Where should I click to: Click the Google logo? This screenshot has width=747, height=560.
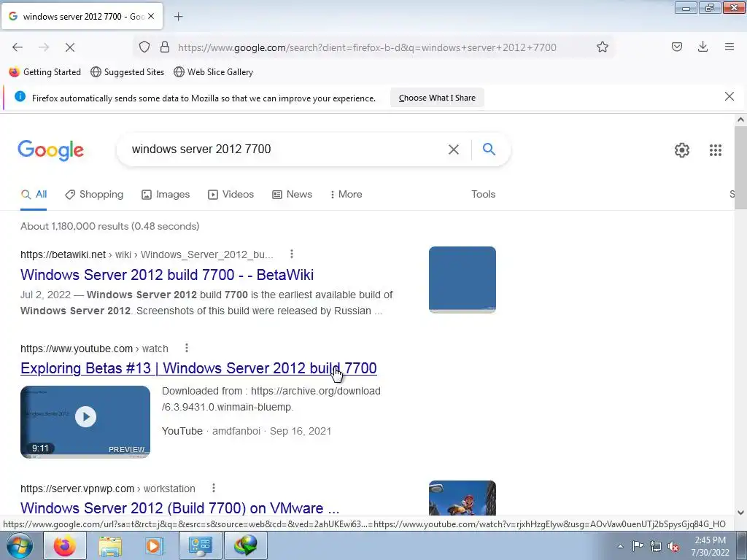click(x=50, y=150)
